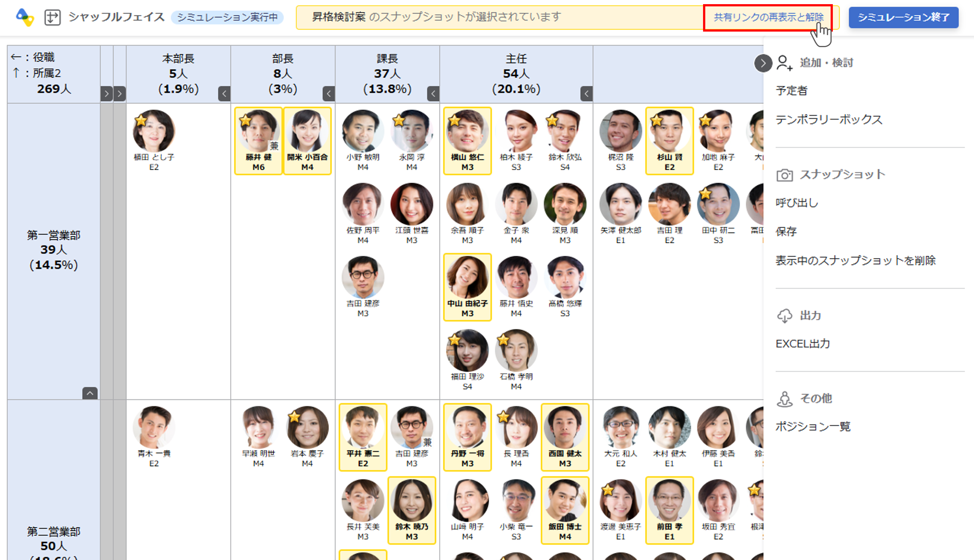Image resolution: width=974 pixels, height=560 pixels.
Task: Click the 矢澤 健太郎 E1 face photo
Action: (x=620, y=204)
